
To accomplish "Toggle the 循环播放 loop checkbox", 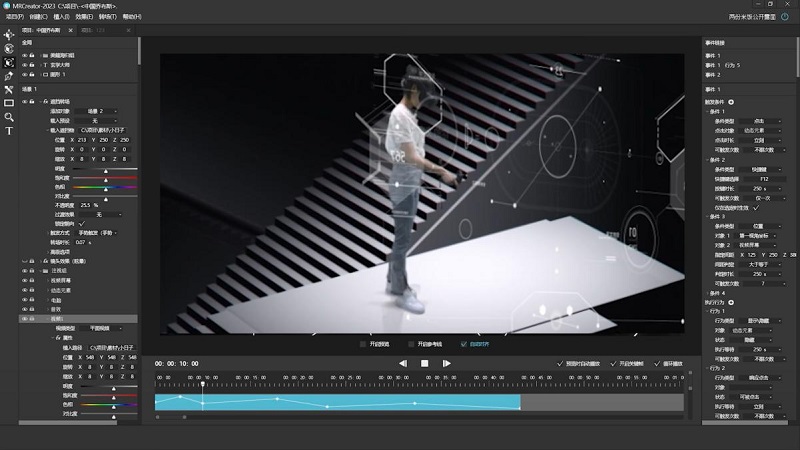I will (656, 363).
